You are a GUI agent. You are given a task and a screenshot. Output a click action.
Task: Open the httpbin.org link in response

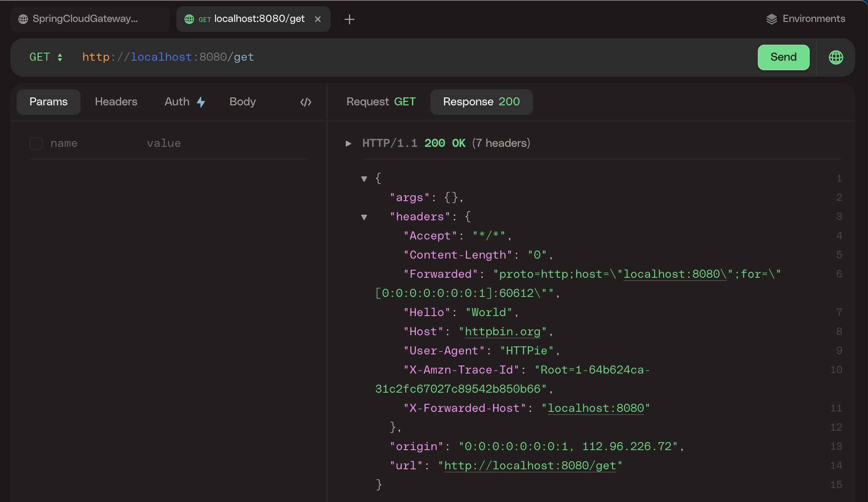pyautogui.click(x=502, y=332)
